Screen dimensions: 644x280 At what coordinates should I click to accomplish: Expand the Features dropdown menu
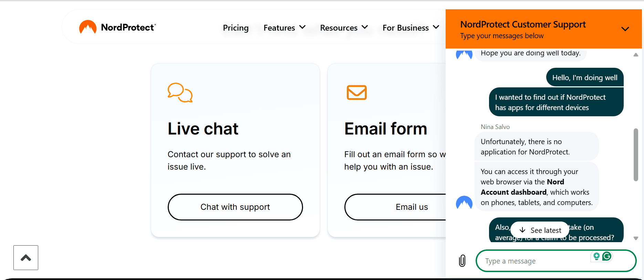pyautogui.click(x=284, y=28)
